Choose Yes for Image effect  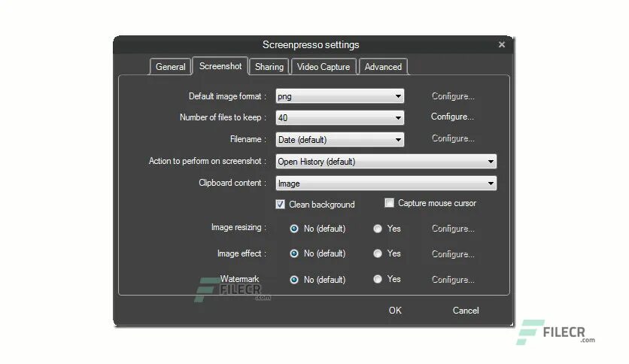tap(378, 253)
